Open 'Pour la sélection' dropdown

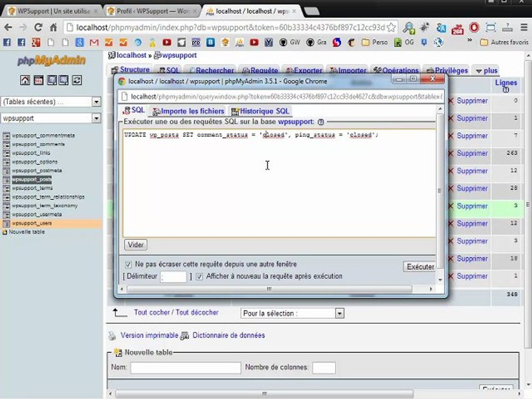(x=293, y=313)
